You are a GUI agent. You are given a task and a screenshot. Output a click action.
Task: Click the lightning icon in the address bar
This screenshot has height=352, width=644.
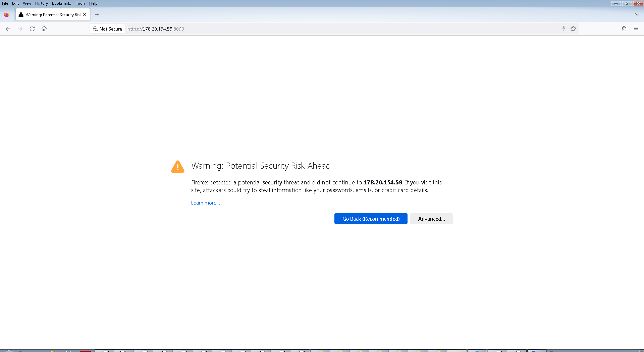[x=563, y=29]
